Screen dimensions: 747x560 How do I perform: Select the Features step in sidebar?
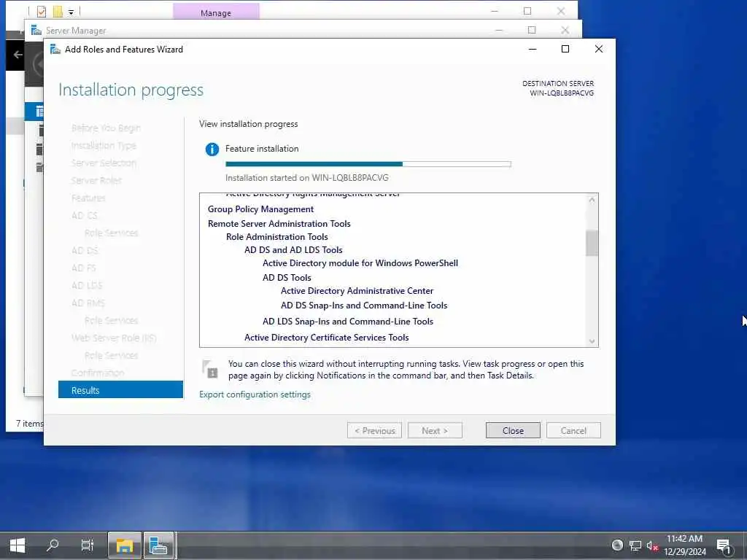(88, 198)
